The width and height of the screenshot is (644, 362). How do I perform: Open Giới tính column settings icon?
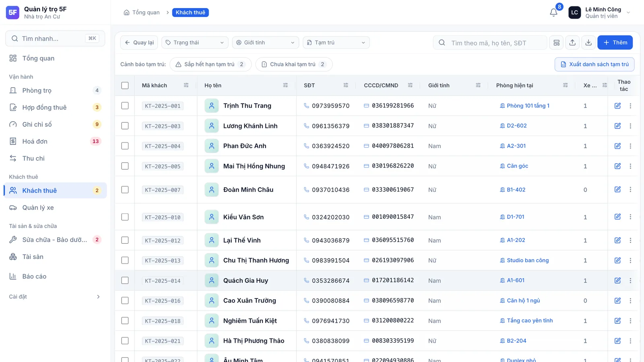coord(478,85)
